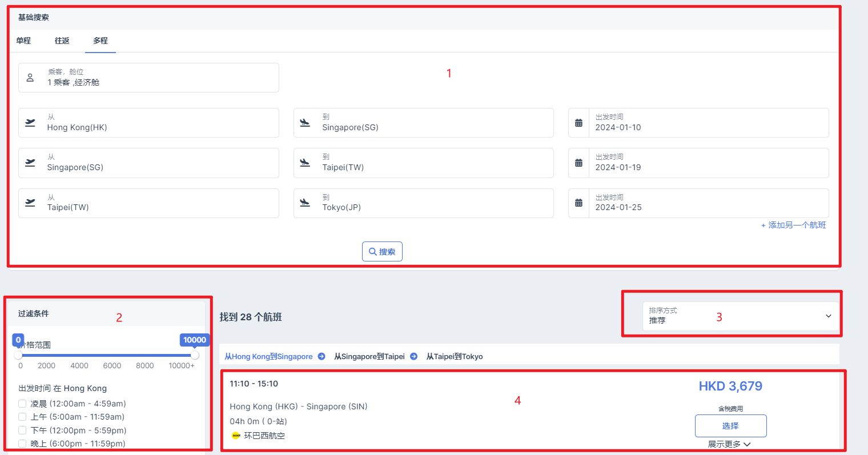Enable 上午 (5:00am - 11:59am) checkbox
Screen dimensions: 868x455
click(22, 417)
